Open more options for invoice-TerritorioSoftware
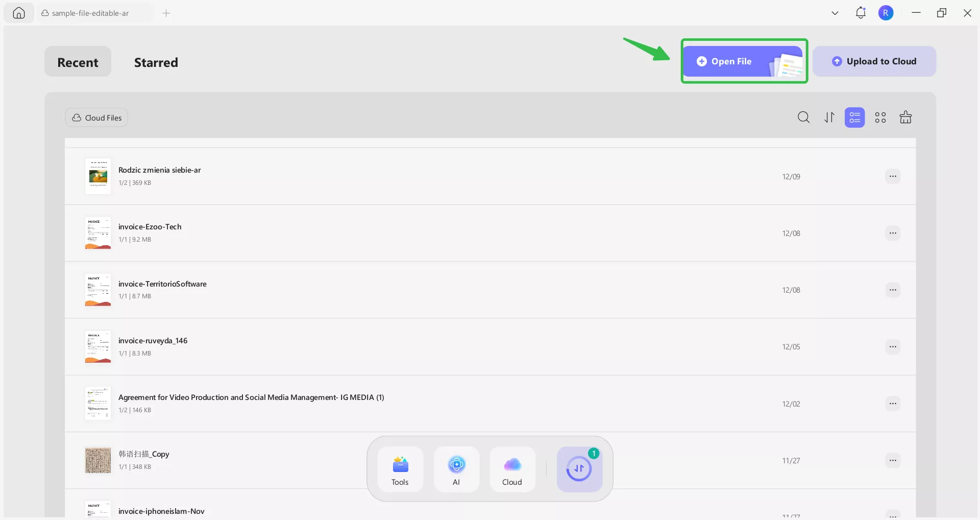This screenshot has height=520, width=980. 893,290
